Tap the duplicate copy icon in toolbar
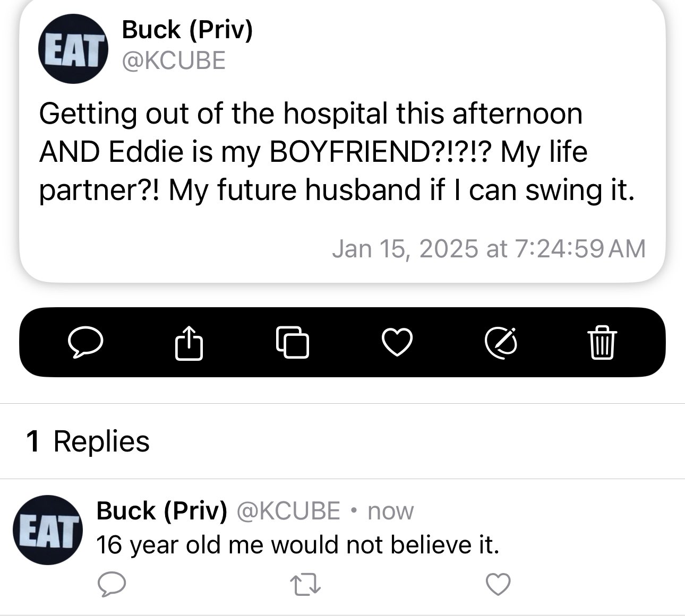The width and height of the screenshot is (685, 616). coord(292,343)
